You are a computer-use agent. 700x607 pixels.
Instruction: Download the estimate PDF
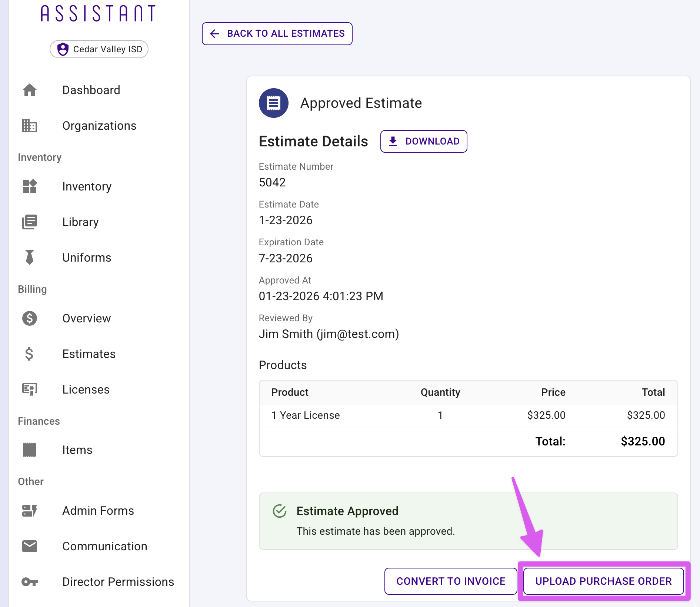click(423, 141)
